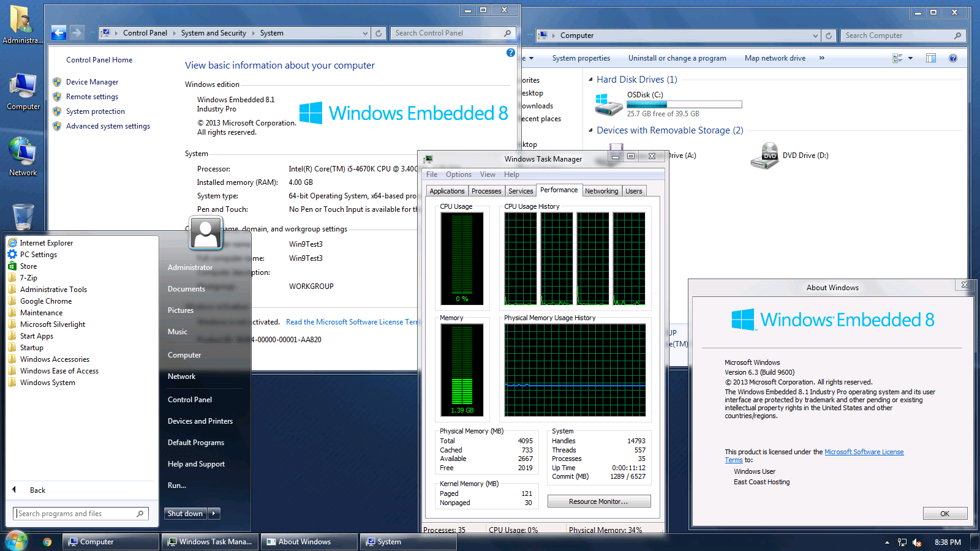Open PC Settings from the Start menu
The height and width of the screenshot is (551, 980).
(x=37, y=254)
